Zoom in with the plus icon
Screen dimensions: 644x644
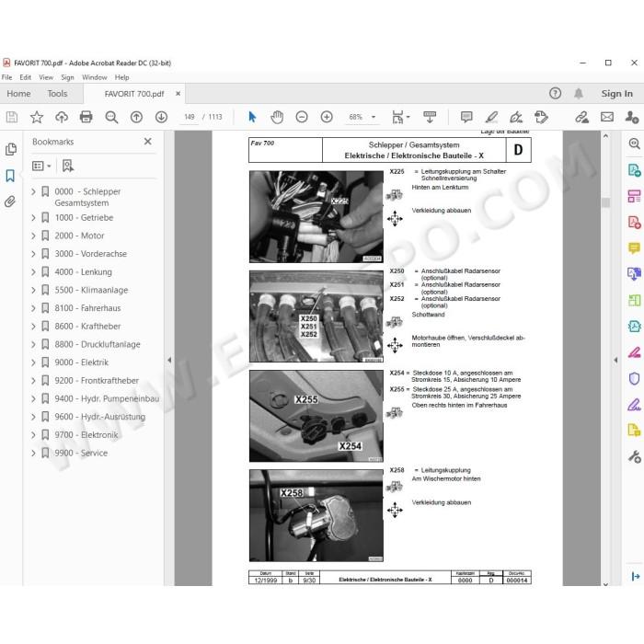click(327, 117)
